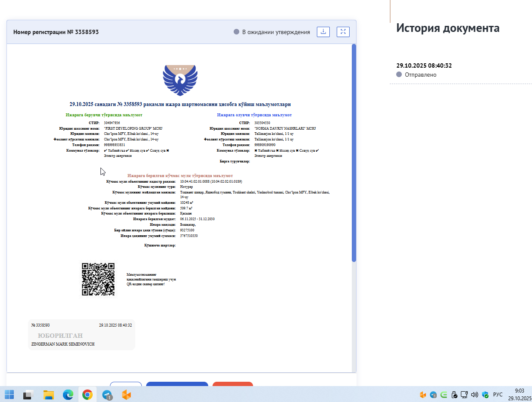Click the Telegram icon in system tray

point(433,394)
